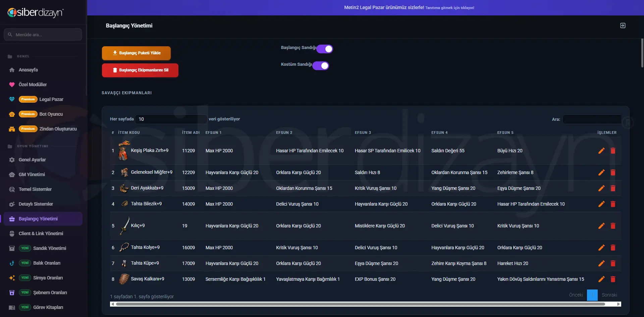This screenshot has width=644, height=317.
Task: Toggle the Kostüm Sandığı switch
Action: coord(321,66)
